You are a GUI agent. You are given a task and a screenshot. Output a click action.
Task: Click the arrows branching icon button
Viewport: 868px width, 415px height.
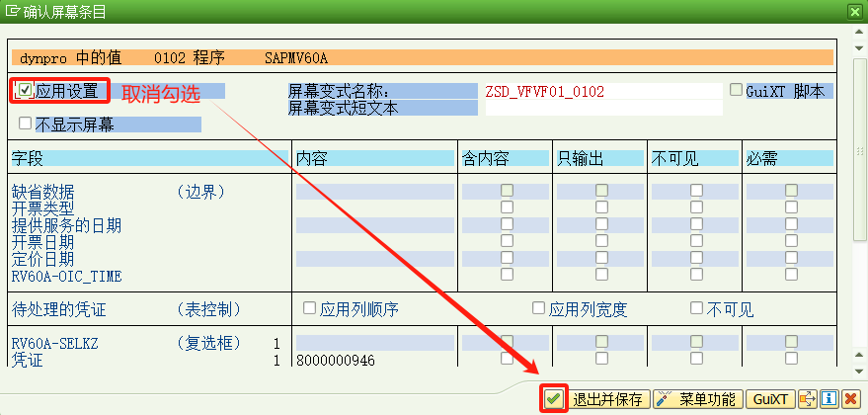tap(808, 398)
